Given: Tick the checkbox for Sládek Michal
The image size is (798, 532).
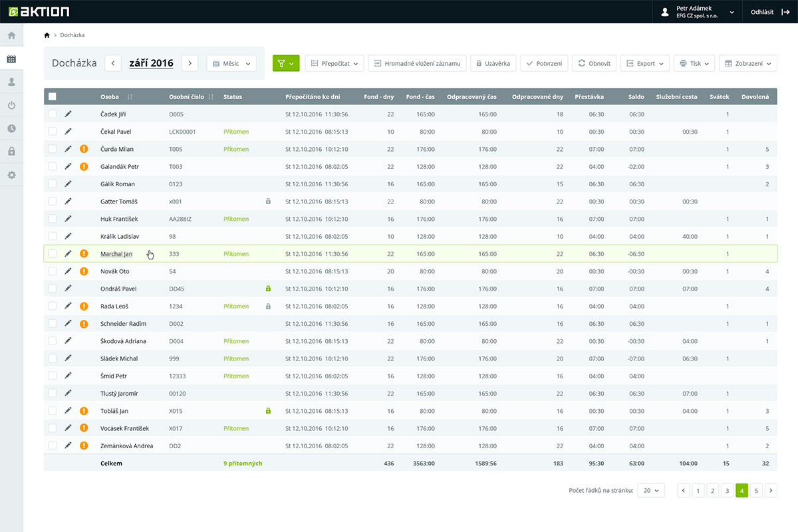Looking at the screenshot, I should [x=53, y=358].
